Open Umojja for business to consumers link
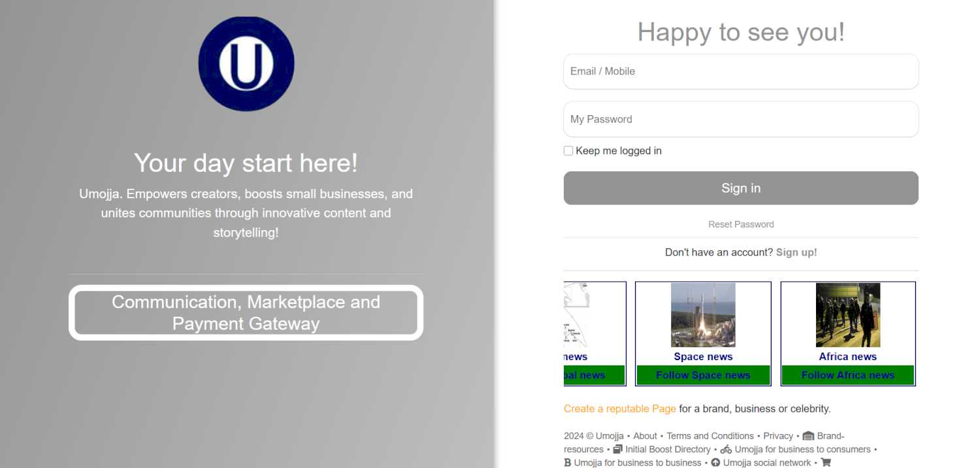 pyautogui.click(x=802, y=450)
